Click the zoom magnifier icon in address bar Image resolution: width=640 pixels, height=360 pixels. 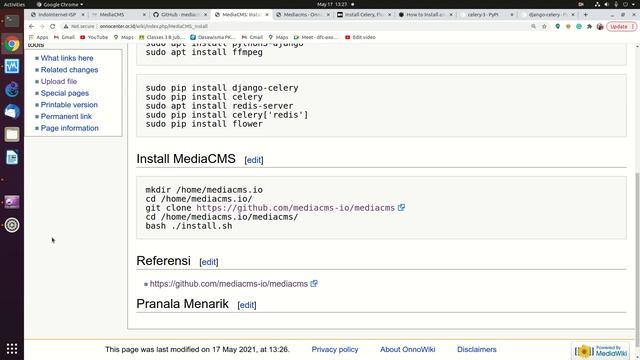533,26
